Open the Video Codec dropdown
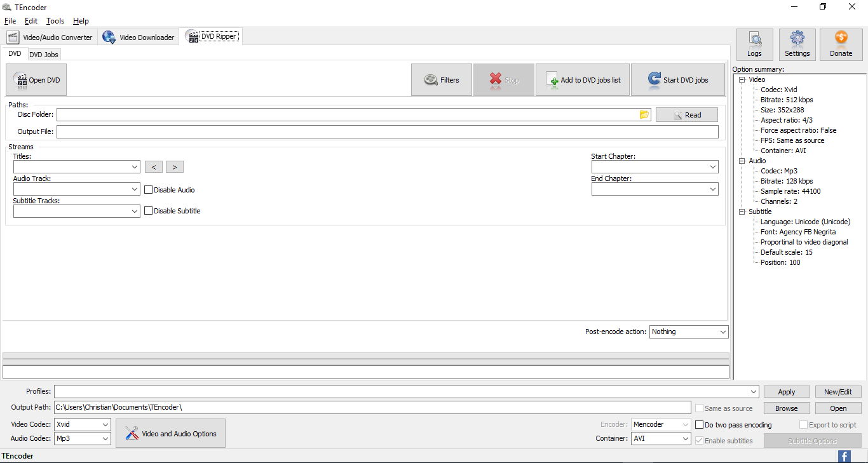Image resolution: width=868 pixels, height=463 pixels. tap(83, 424)
